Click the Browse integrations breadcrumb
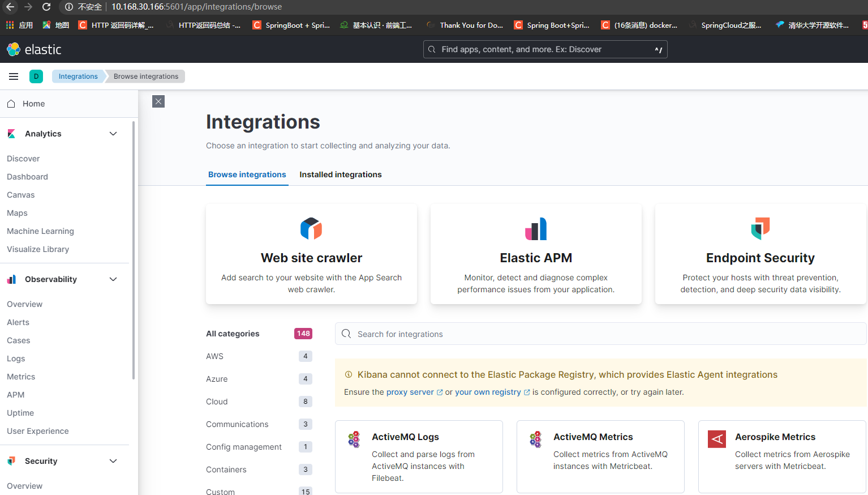The width and height of the screenshot is (868, 495). [146, 76]
